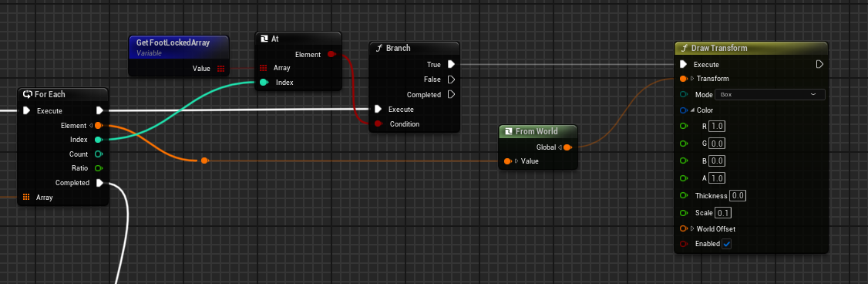Image resolution: width=868 pixels, height=284 pixels.
Task: Click the Branch node True execute pin
Action: click(x=451, y=64)
